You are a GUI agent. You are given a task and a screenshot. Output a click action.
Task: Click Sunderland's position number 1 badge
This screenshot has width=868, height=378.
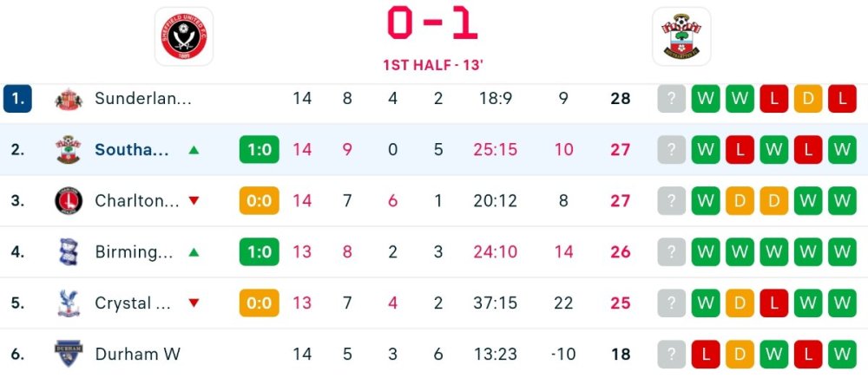tap(17, 99)
